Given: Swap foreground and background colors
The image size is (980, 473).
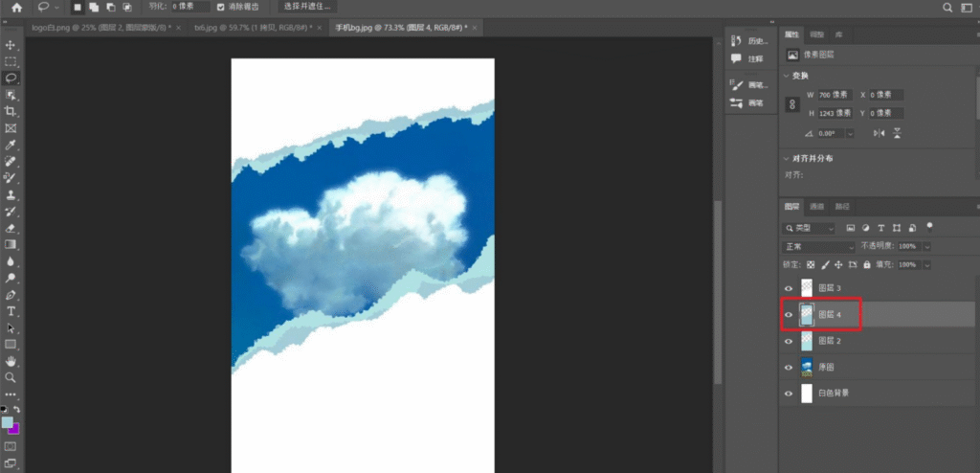Looking at the screenshot, I should (17, 409).
